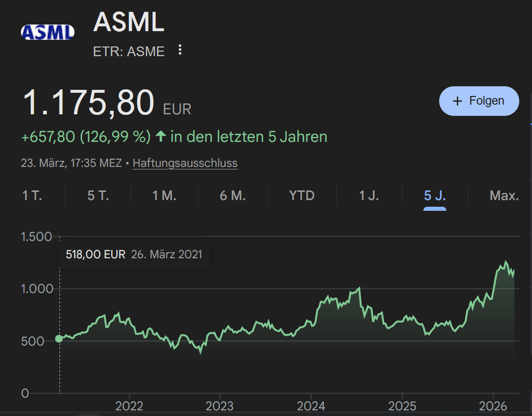The image size is (532, 416).
Task: Switch to the 1M. time range
Action: pos(164,195)
